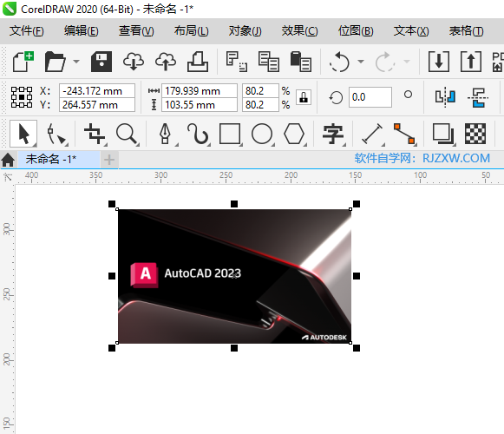Select the Connector tool
This screenshot has height=434, width=504.
(x=404, y=134)
